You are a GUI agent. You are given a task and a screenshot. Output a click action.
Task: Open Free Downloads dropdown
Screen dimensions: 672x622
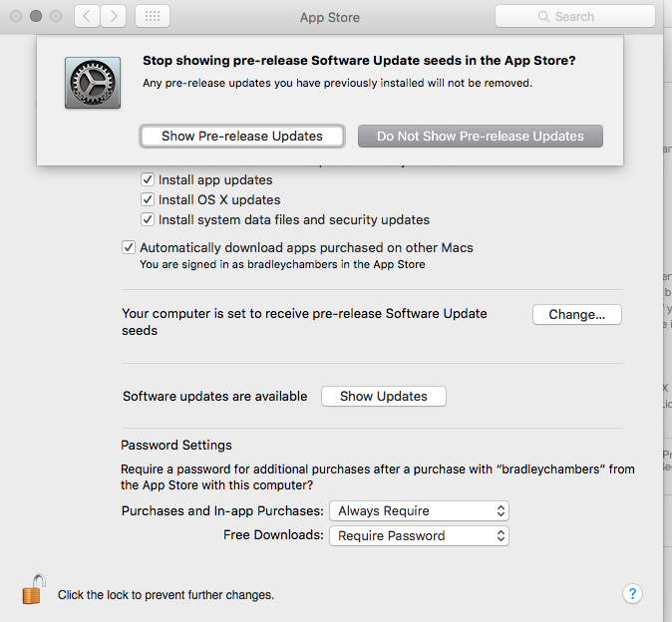pyautogui.click(x=419, y=535)
